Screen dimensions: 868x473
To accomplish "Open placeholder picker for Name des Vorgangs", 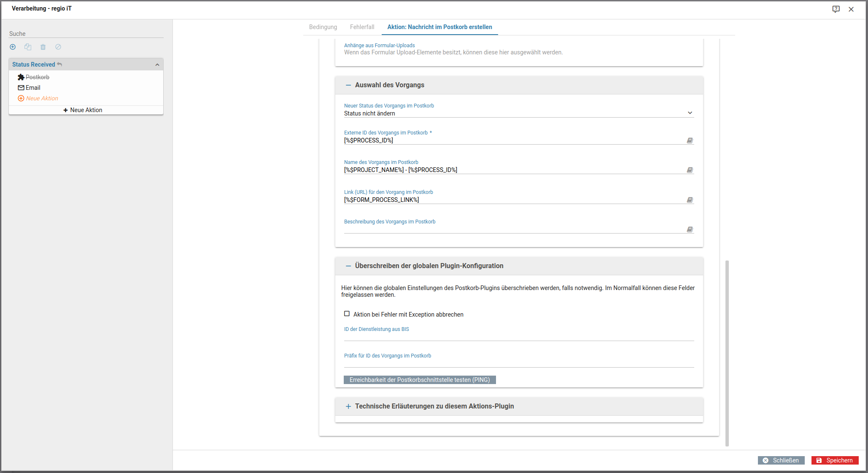I will tap(690, 170).
